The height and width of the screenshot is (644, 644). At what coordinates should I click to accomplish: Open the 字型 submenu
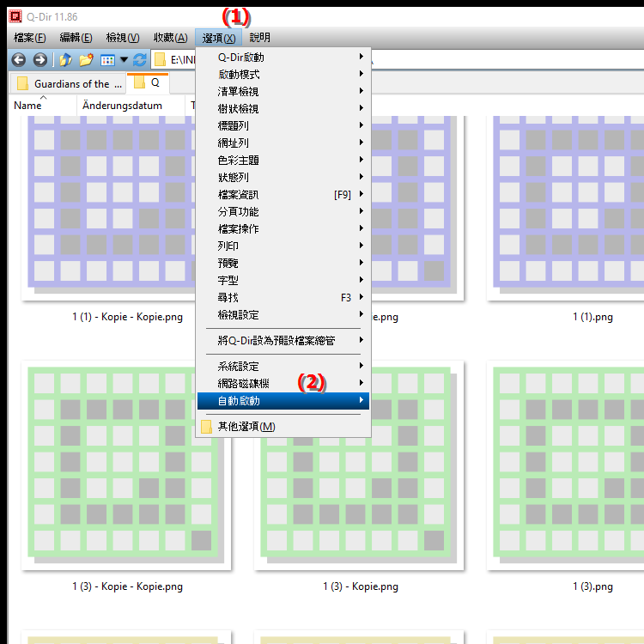pos(283,281)
